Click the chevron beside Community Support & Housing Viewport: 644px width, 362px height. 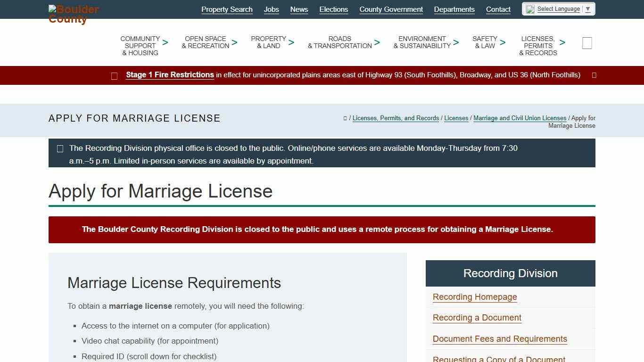click(x=165, y=42)
